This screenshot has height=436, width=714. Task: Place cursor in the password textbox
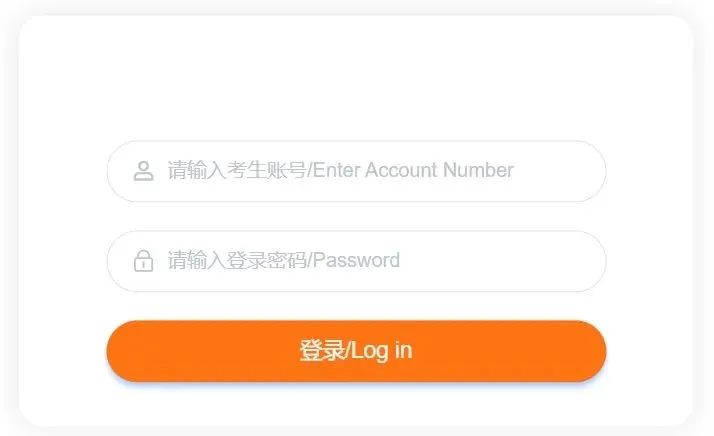(357, 261)
